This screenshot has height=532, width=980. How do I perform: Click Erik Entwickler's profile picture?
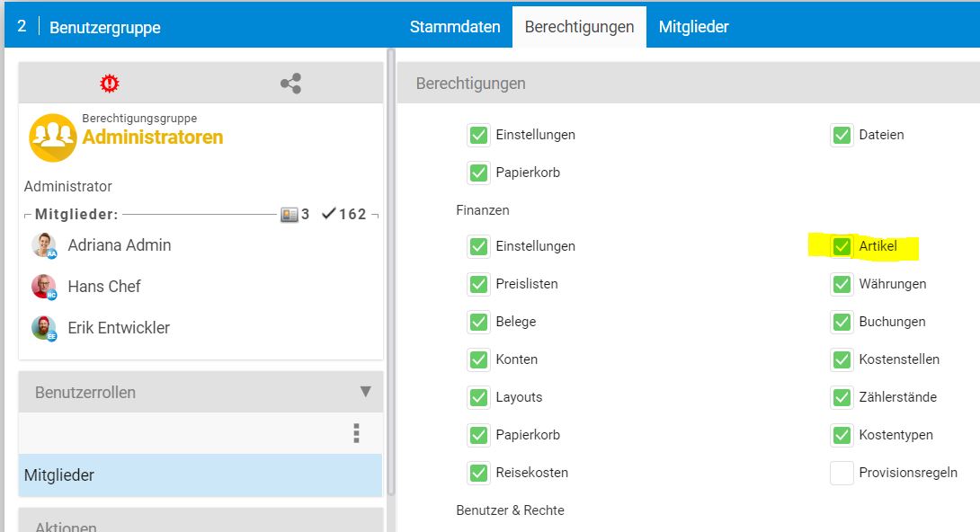tap(44, 328)
